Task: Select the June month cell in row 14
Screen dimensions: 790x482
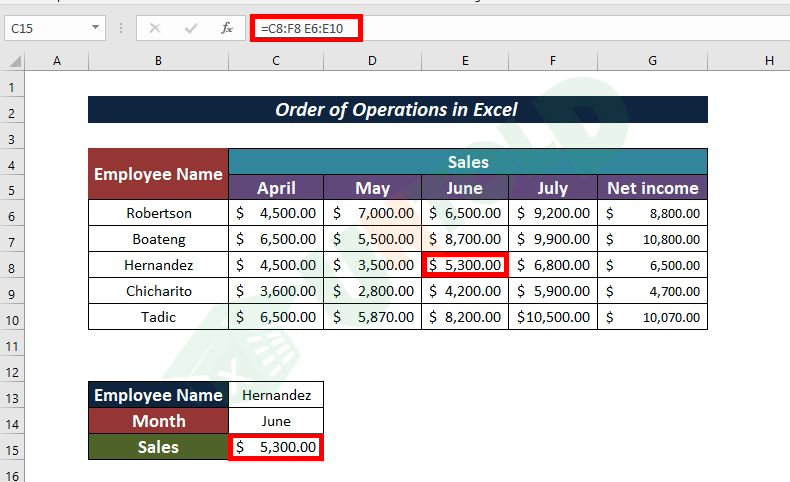Action: pyautogui.click(x=276, y=421)
